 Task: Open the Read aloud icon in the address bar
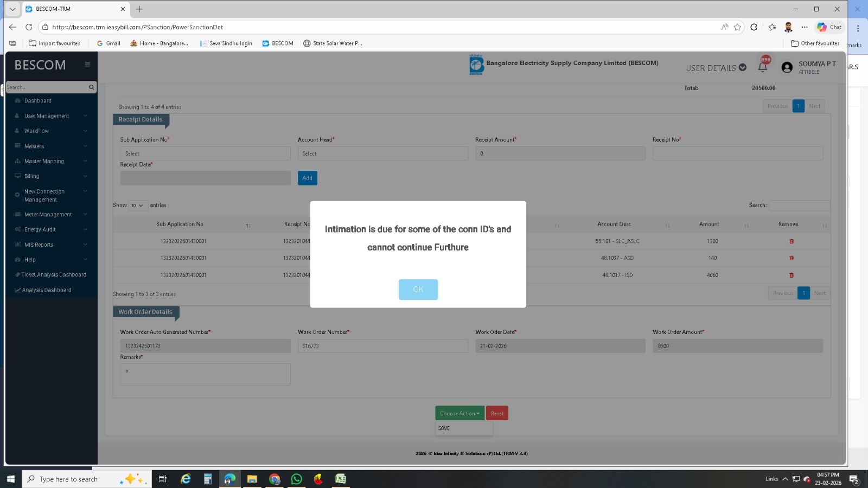pyautogui.click(x=725, y=27)
